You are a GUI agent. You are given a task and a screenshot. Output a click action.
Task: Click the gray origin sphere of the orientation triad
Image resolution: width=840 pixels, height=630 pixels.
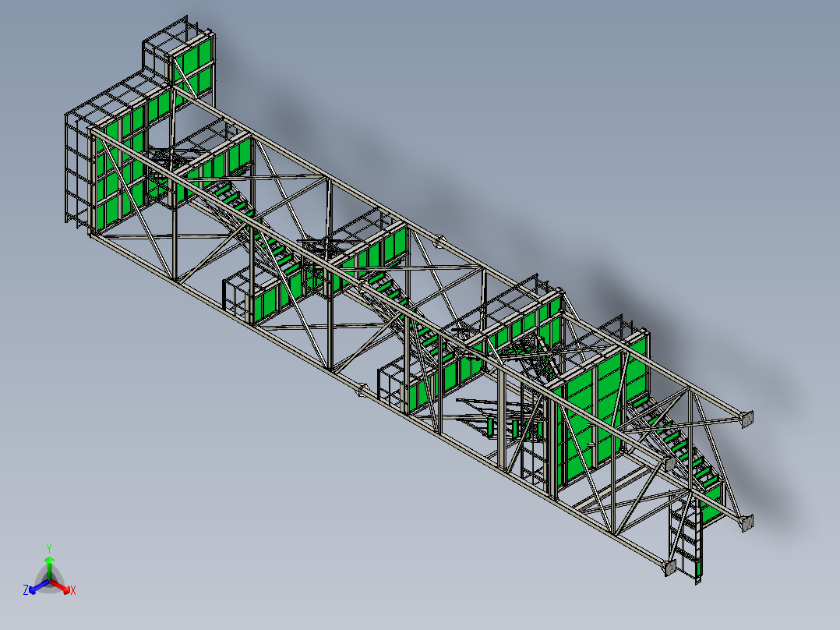pos(49,581)
